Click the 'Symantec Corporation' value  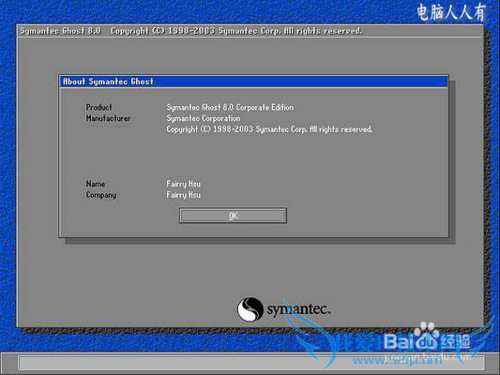[x=203, y=118]
